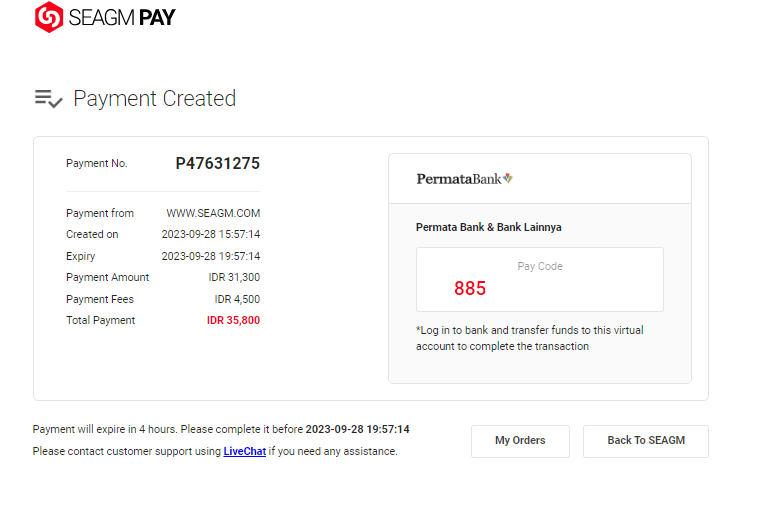Open the My Orders page
Viewport: 774px width, 526px height.
pos(520,441)
